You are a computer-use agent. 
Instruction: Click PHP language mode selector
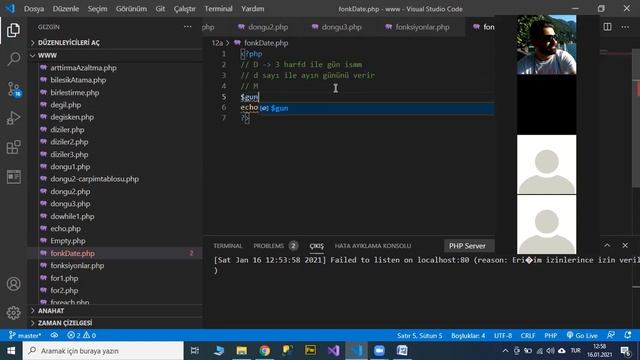point(551,336)
